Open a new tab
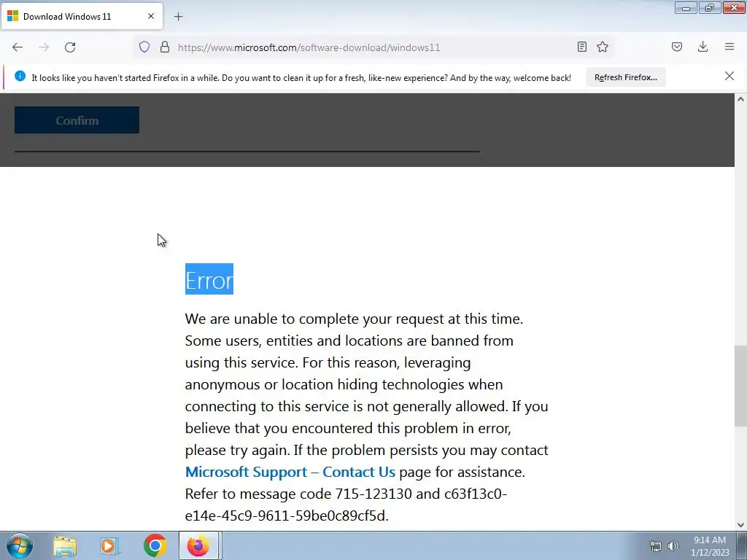Screen dimensions: 747x560 pyautogui.click(x=178, y=17)
